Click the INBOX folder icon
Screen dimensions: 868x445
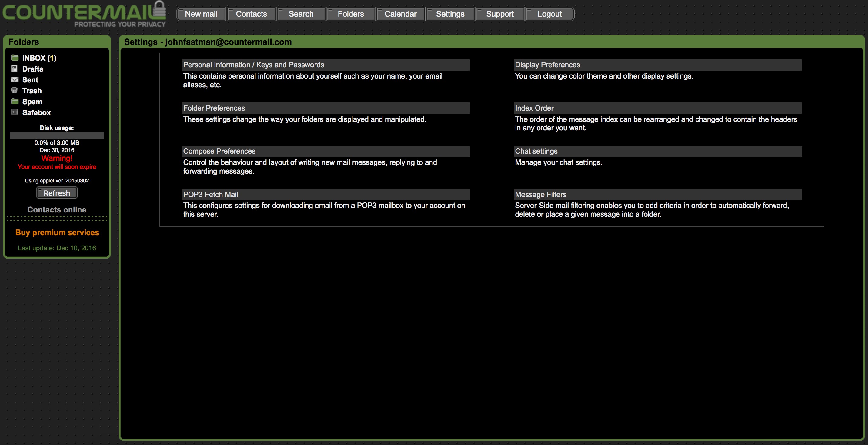click(x=15, y=58)
